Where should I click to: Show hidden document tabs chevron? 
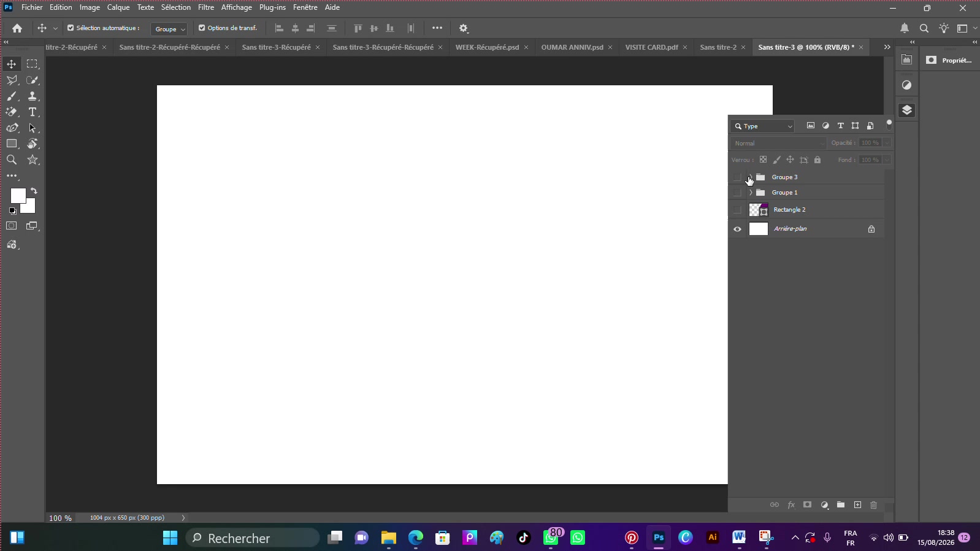[887, 47]
